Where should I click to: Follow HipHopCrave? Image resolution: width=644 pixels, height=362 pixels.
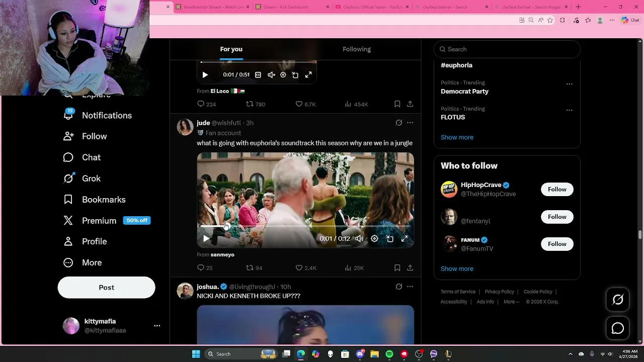(557, 190)
